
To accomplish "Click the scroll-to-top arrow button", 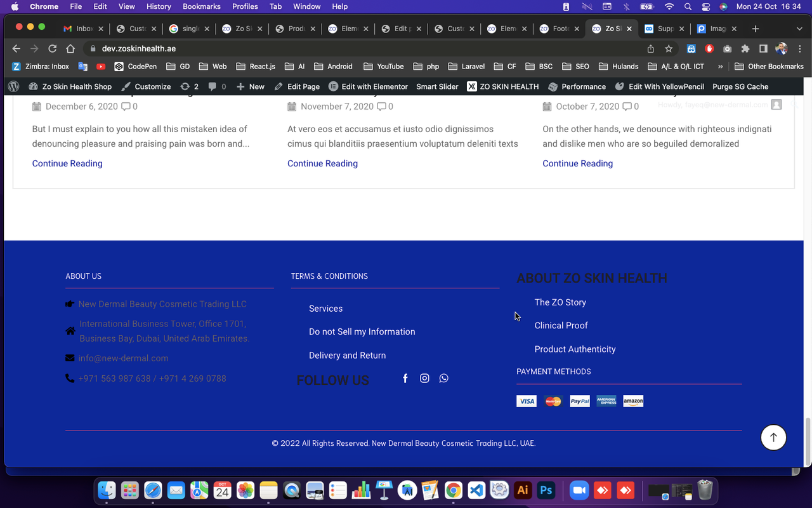I will 773,438.
